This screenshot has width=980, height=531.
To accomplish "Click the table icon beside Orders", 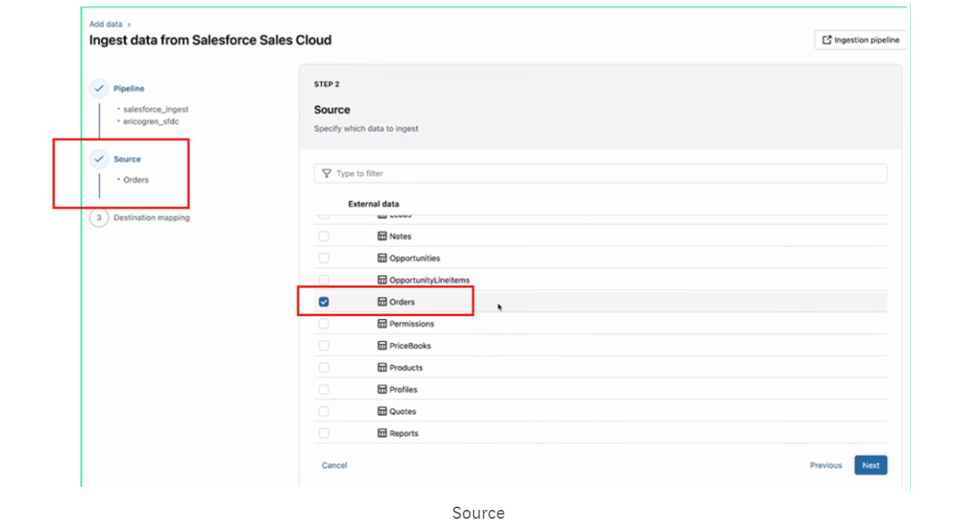I will [383, 301].
